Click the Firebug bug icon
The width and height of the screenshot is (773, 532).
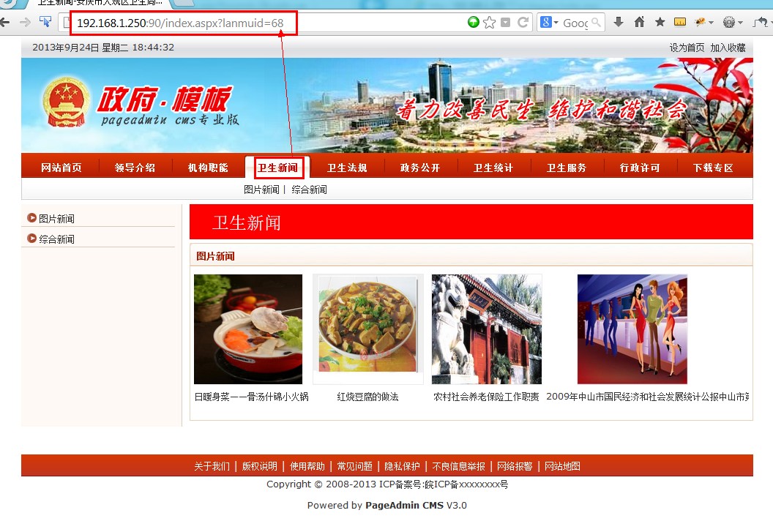click(x=701, y=23)
